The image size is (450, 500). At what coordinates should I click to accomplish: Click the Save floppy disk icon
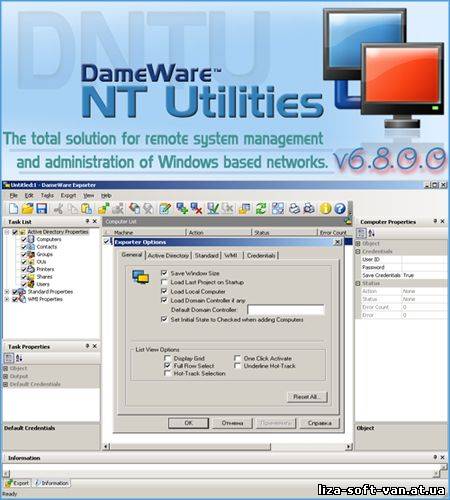click(x=41, y=209)
